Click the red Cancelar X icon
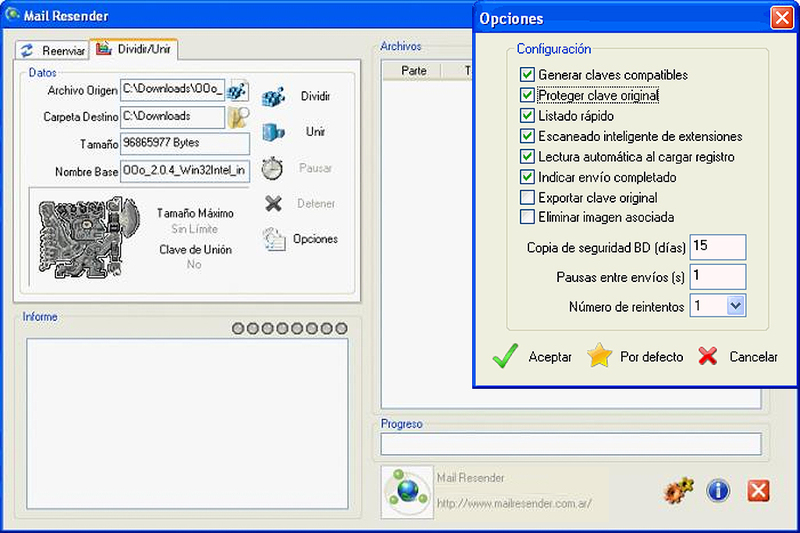The width and height of the screenshot is (800, 533). [708, 356]
